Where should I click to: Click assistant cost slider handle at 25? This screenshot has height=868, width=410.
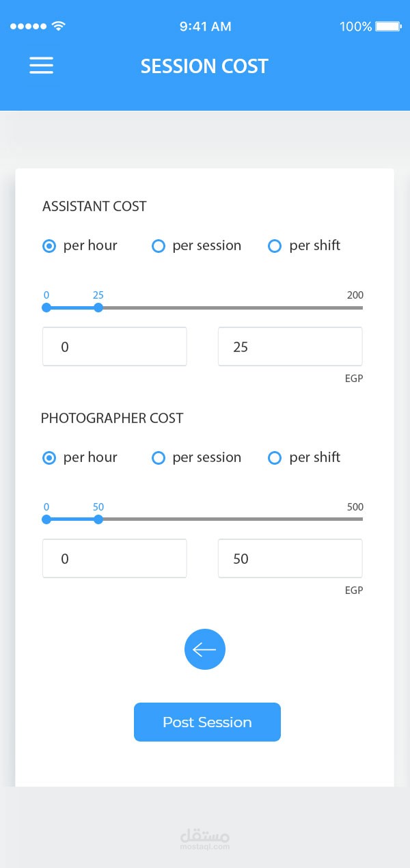pyautogui.click(x=98, y=308)
